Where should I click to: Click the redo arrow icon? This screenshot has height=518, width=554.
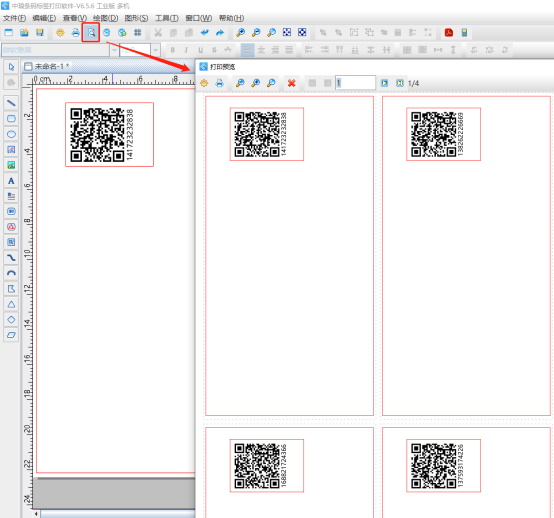pyautogui.click(x=220, y=33)
